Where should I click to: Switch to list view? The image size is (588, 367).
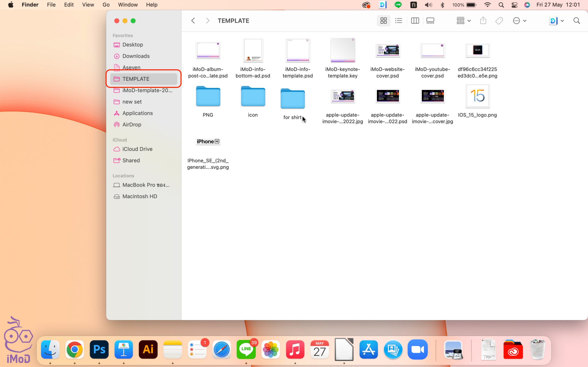tap(399, 21)
